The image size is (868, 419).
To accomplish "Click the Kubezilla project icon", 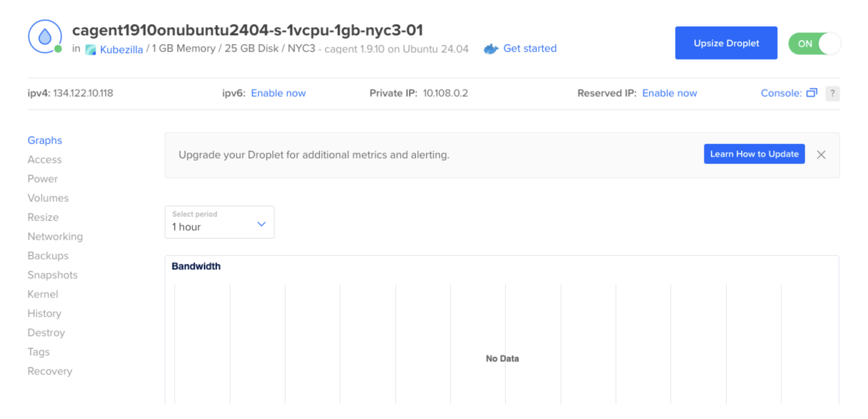I will point(91,49).
